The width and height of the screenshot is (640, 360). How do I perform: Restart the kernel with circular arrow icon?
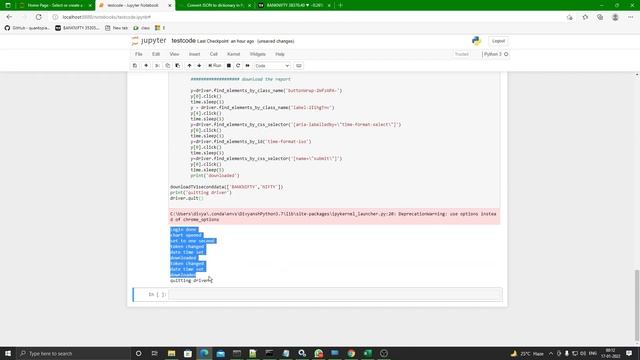pos(238,66)
